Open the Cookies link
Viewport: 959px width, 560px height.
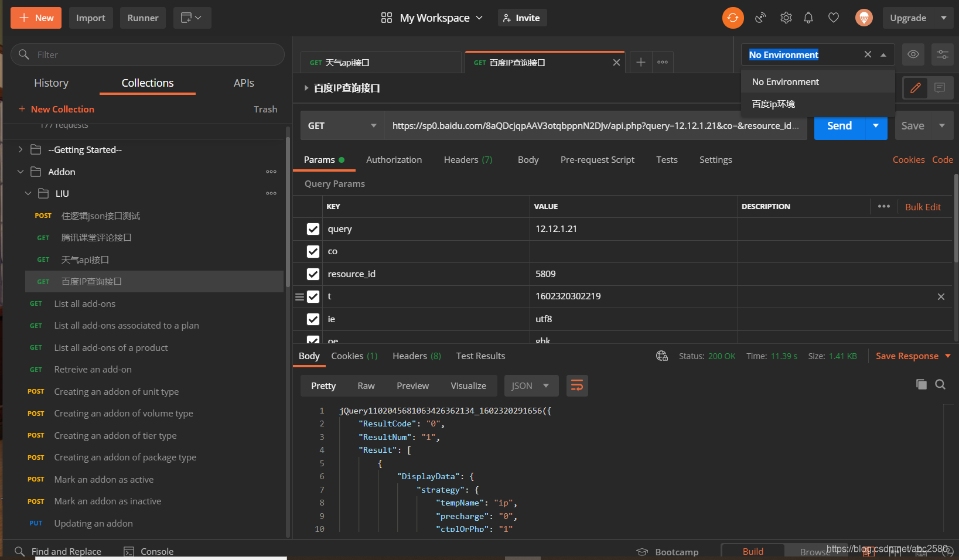(x=908, y=159)
